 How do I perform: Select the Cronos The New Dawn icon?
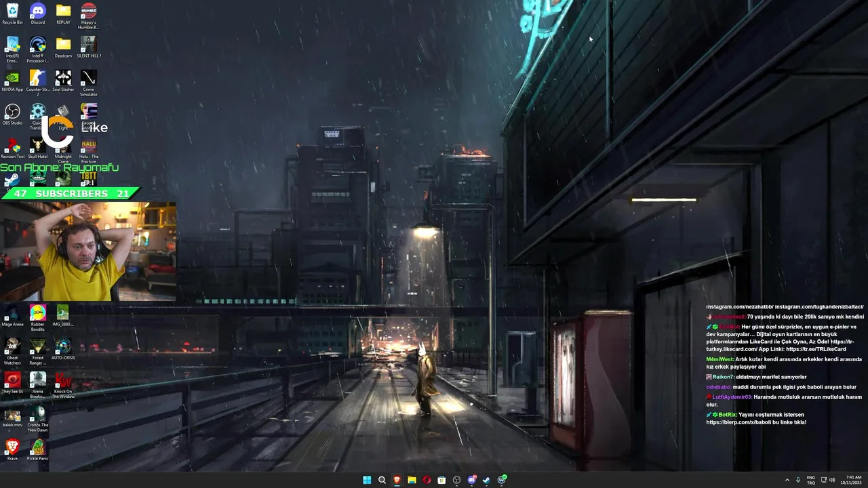click(38, 420)
